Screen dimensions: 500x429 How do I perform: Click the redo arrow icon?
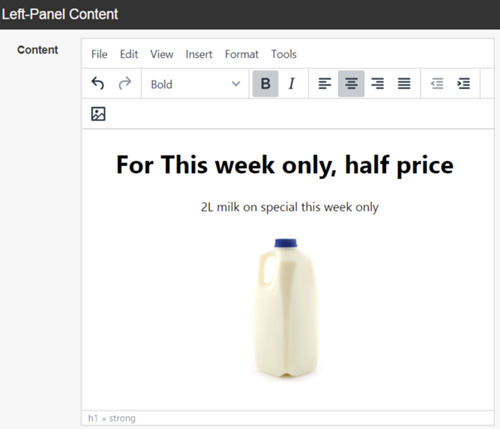125,84
